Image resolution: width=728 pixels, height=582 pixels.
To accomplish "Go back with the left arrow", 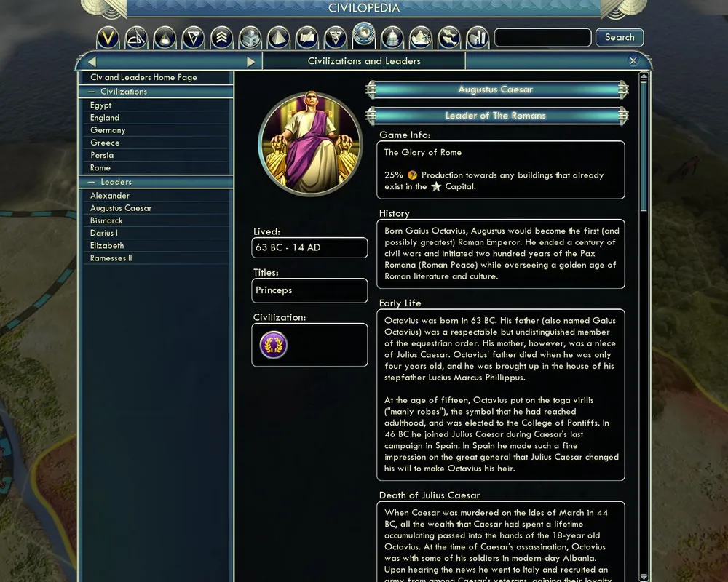I will click(x=92, y=62).
